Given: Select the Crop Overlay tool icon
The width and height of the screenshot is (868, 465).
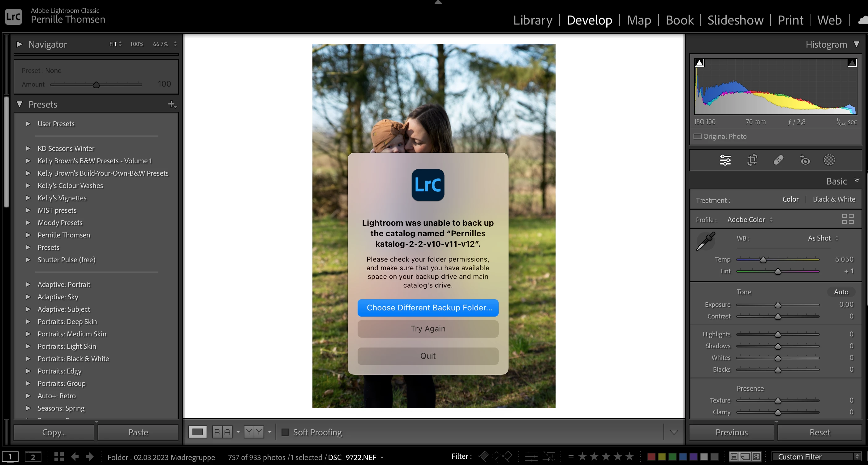Looking at the screenshot, I should [x=752, y=160].
